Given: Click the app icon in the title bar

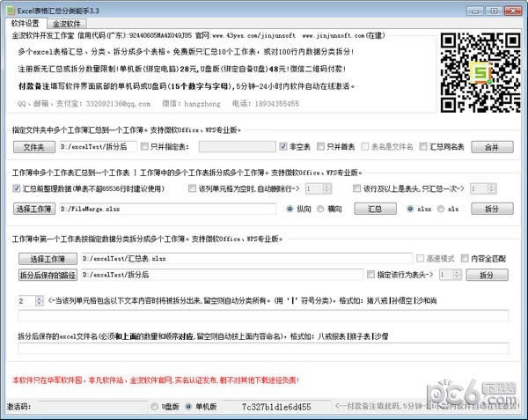Looking at the screenshot, I should [x=11, y=11].
